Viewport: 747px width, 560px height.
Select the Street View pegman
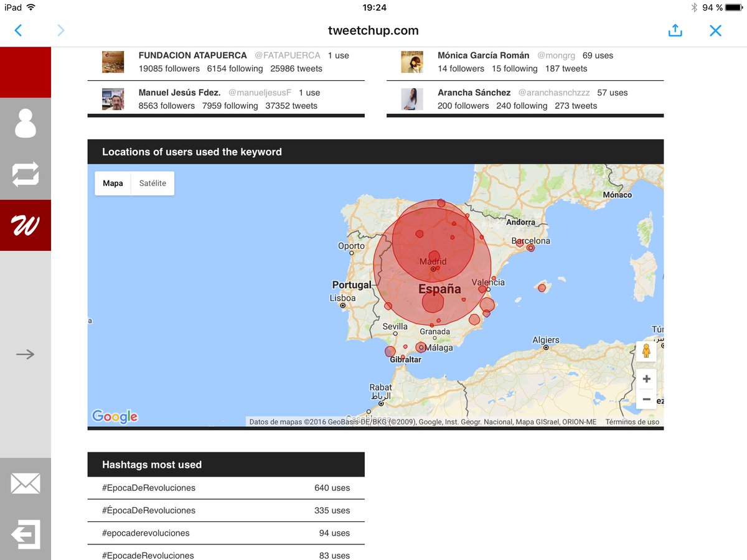coord(646,352)
